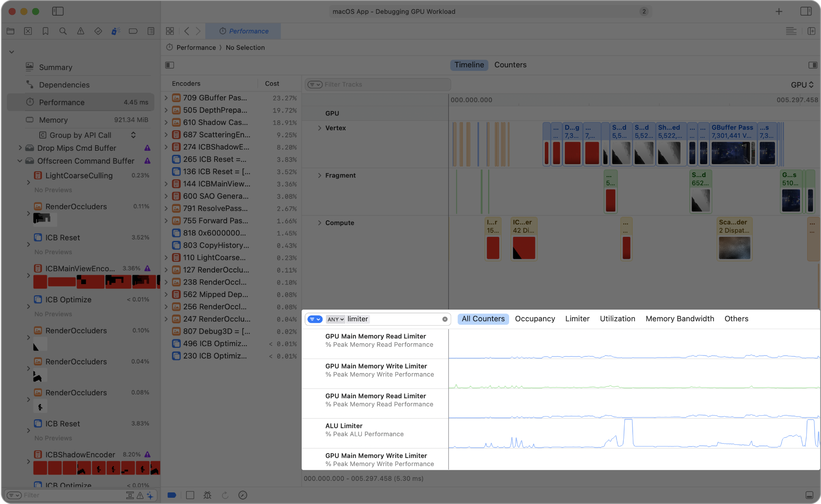
Task: Open the search navigator magnifier icon
Action: coord(63,31)
